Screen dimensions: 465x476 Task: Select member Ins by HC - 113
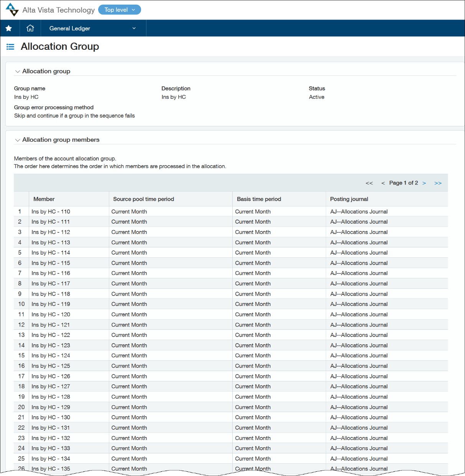pos(51,242)
